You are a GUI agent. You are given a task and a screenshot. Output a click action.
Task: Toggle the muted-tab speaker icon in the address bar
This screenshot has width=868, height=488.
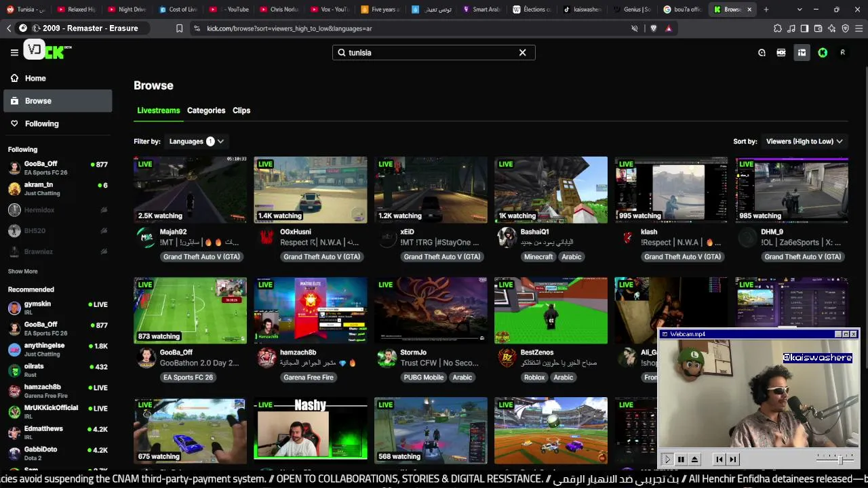635,28
